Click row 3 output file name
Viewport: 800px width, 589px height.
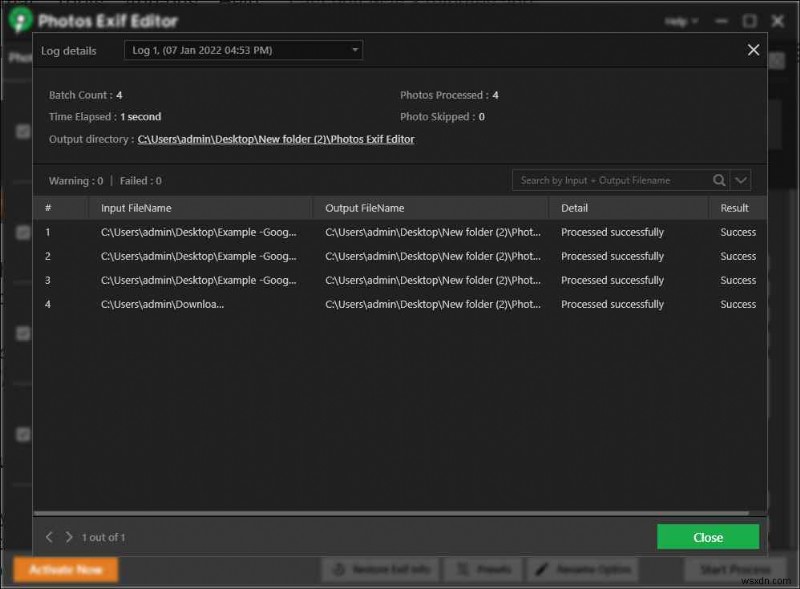point(433,280)
